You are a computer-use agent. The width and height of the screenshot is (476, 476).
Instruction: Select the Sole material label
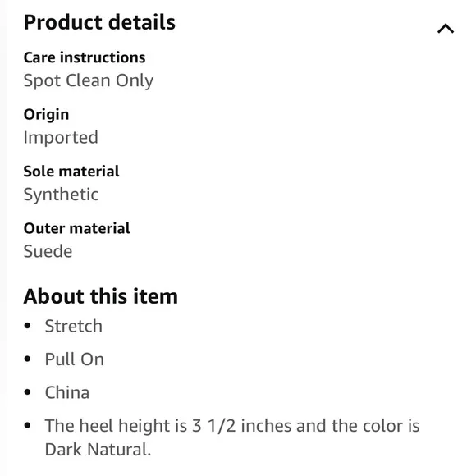point(71,172)
